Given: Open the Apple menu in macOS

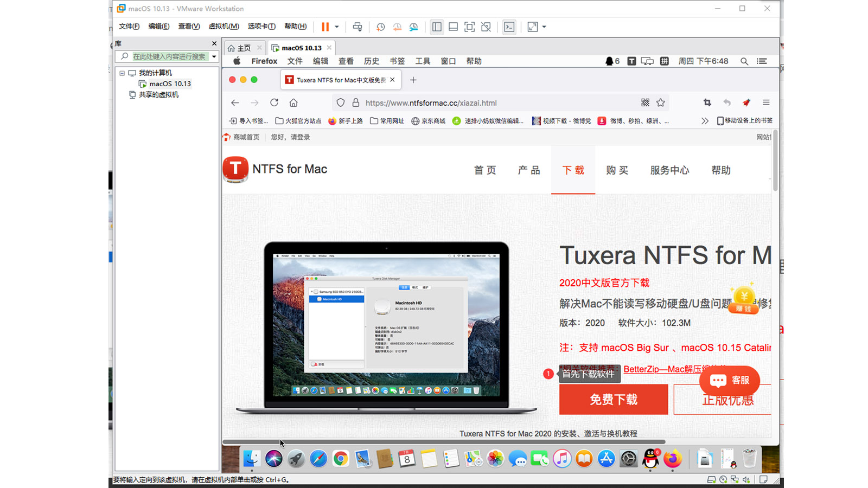Looking at the screenshot, I should click(x=237, y=61).
